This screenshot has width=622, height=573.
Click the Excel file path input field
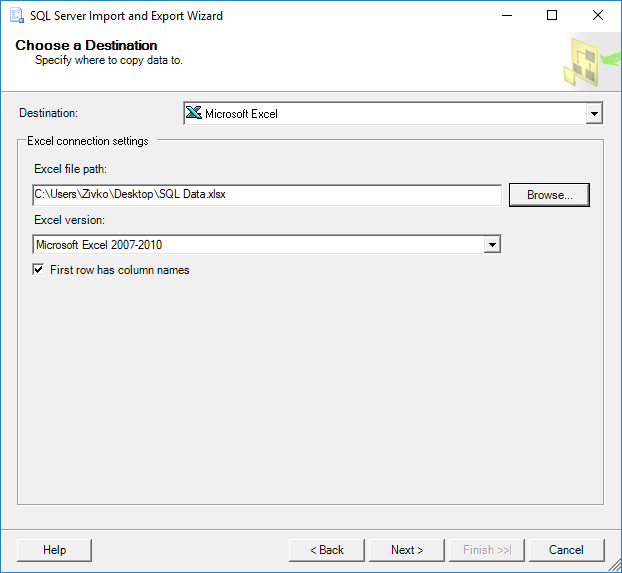tap(267, 194)
